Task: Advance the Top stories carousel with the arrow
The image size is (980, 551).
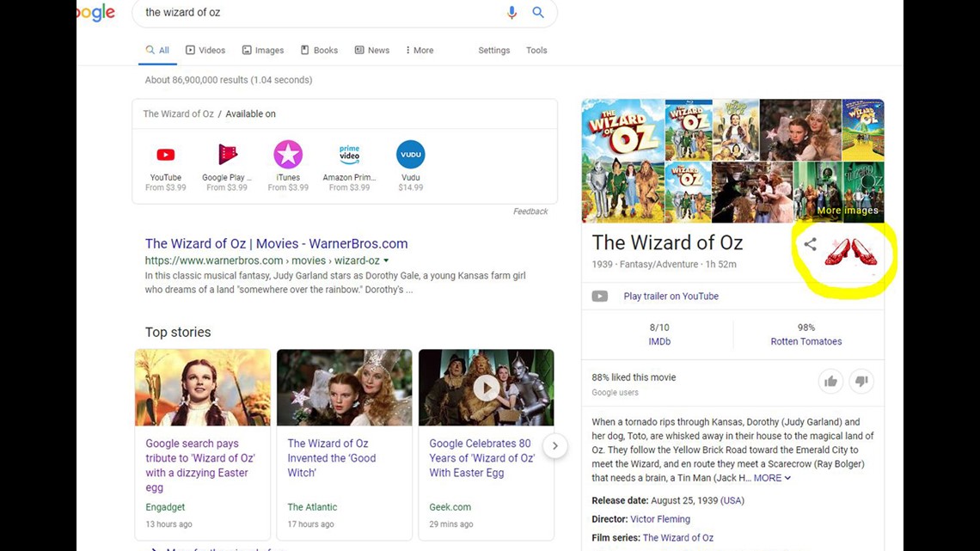Action: pyautogui.click(x=554, y=445)
